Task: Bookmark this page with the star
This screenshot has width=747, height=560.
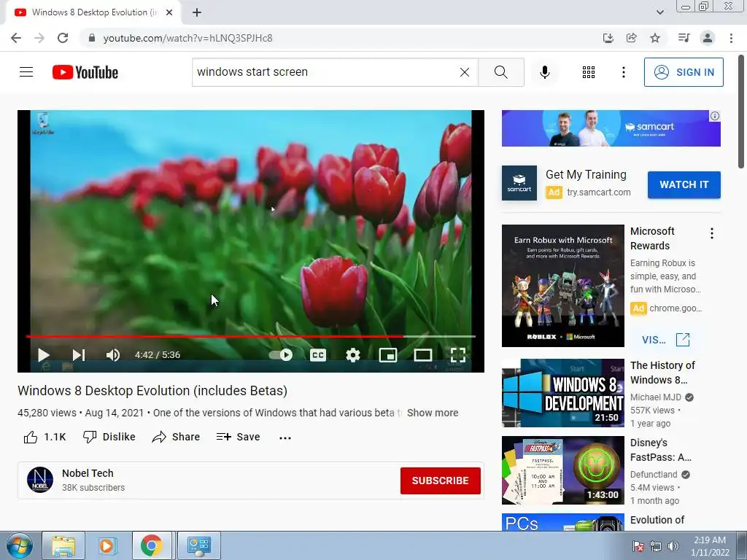Action: click(655, 38)
